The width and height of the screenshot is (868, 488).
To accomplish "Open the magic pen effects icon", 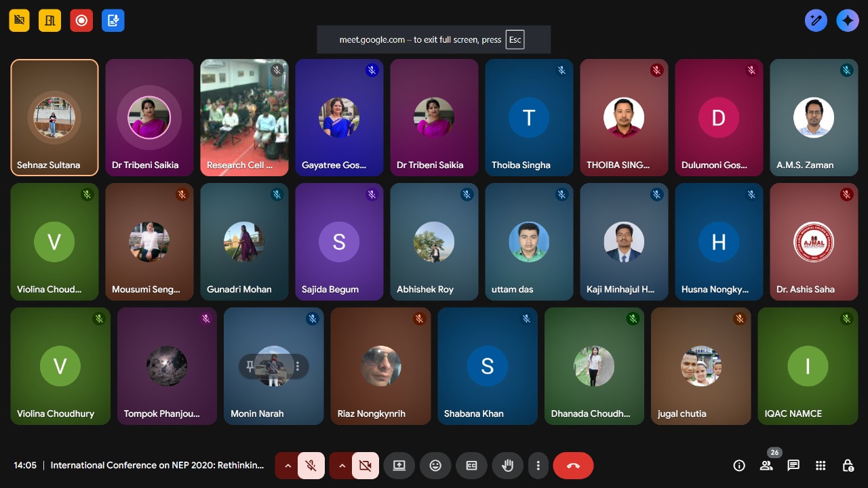I will pyautogui.click(x=816, y=20).
